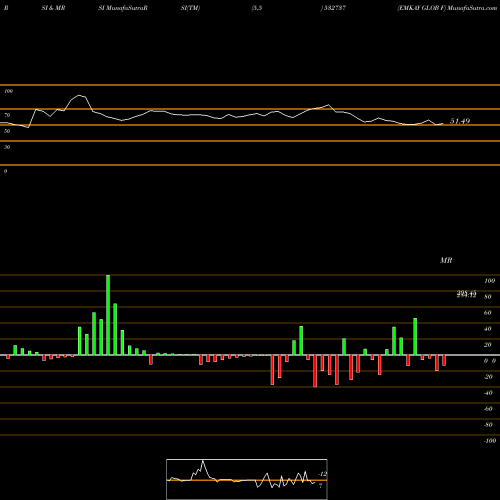Viewport: 500px width, 500px height.
Task: Click the RSI axis label 30
Action: click(x=7, y=147)
